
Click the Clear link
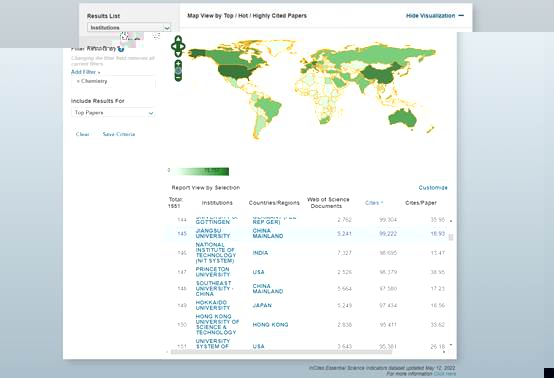click(82, 134)
